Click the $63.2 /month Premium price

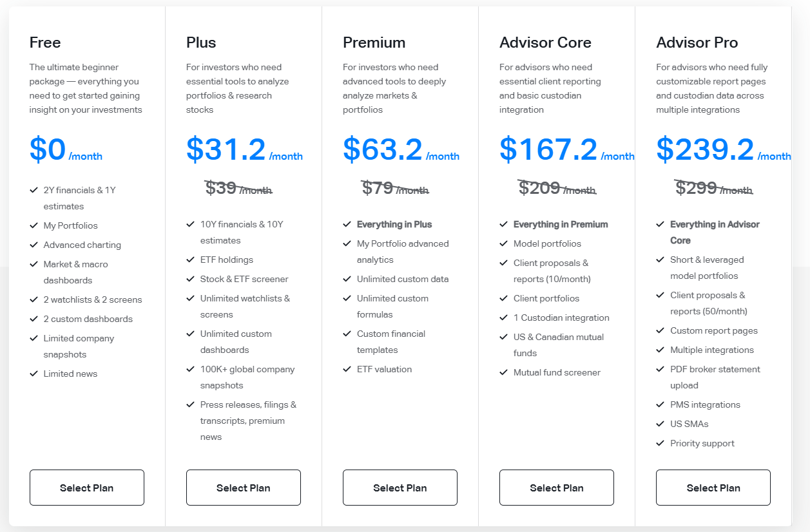coord(401,150)
